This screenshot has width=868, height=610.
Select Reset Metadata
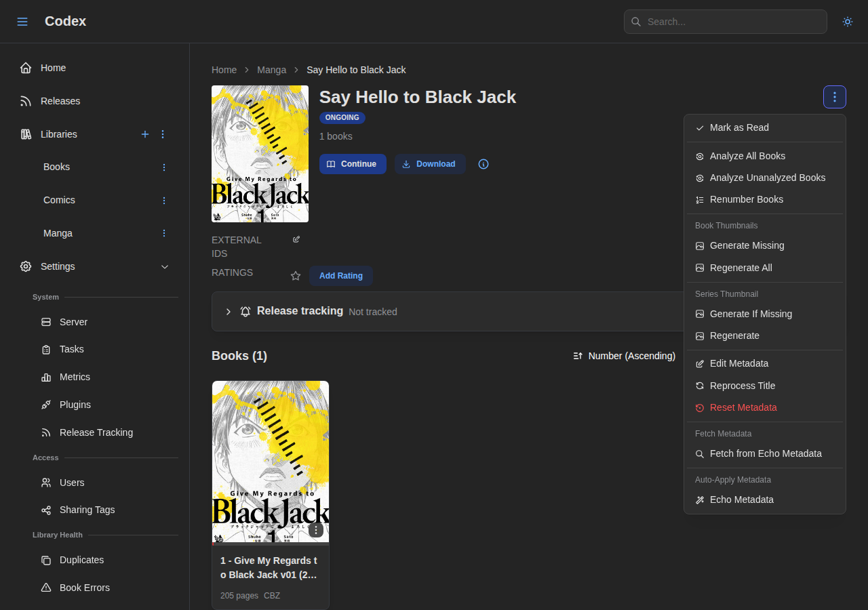point(765,407)
